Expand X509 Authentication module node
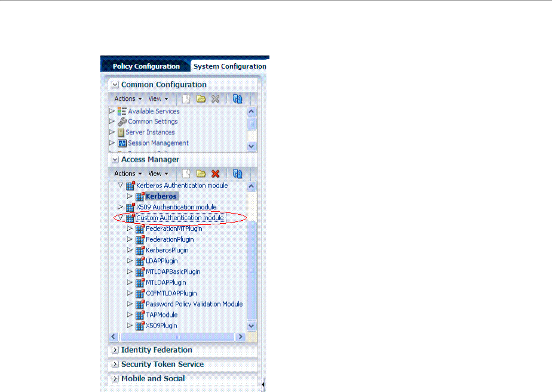This screenshot has width=552, height=392. [121, 206]
